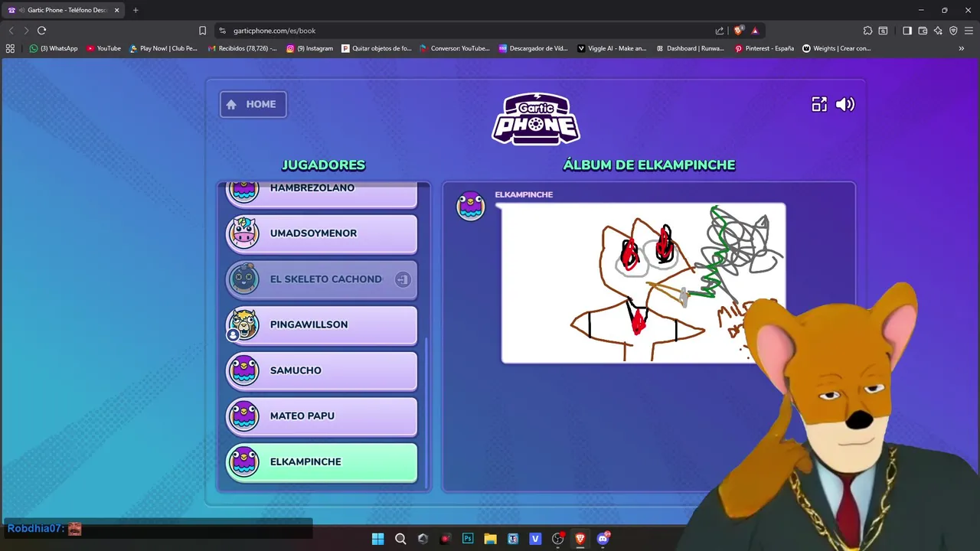Screen dimensions: 980x551
Task: Share this page via share icon
Action: click(720, 31)
